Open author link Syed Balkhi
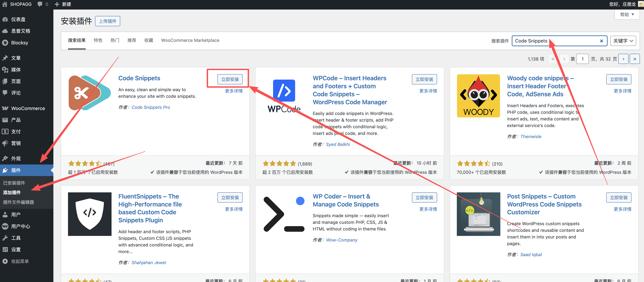This screenshot has height=282, width=644. click(338, 144)
